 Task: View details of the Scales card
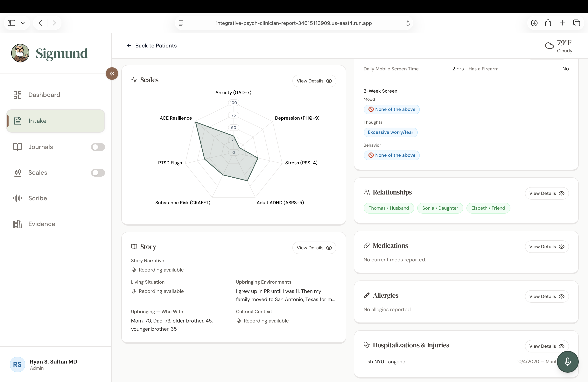[x=314, y=81]
